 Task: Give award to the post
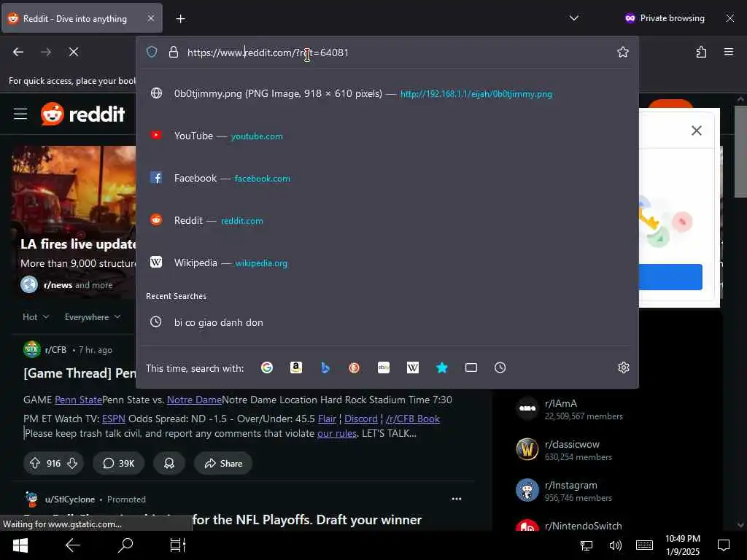(x=169, y=463)
